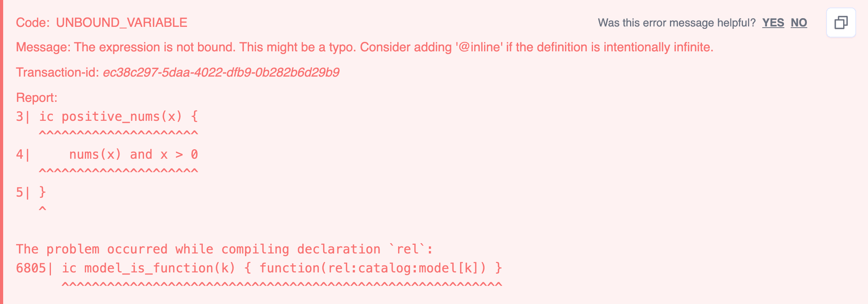Image resolution: width=868 pixels, height=304 pixels.
Task: Click the red left border bar
Action: 2,152
